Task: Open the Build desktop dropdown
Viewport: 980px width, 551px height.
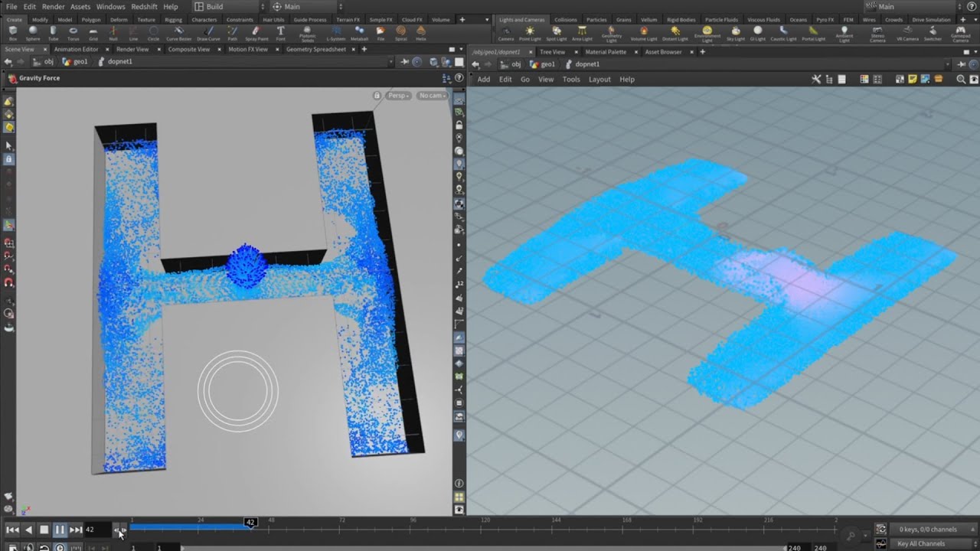Action: tap(227, 6)
